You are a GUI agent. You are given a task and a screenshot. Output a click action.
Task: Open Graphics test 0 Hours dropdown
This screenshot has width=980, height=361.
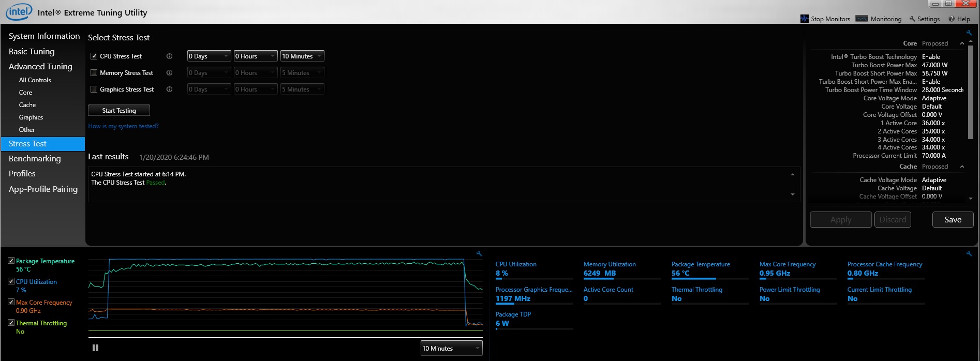(256, 89)
